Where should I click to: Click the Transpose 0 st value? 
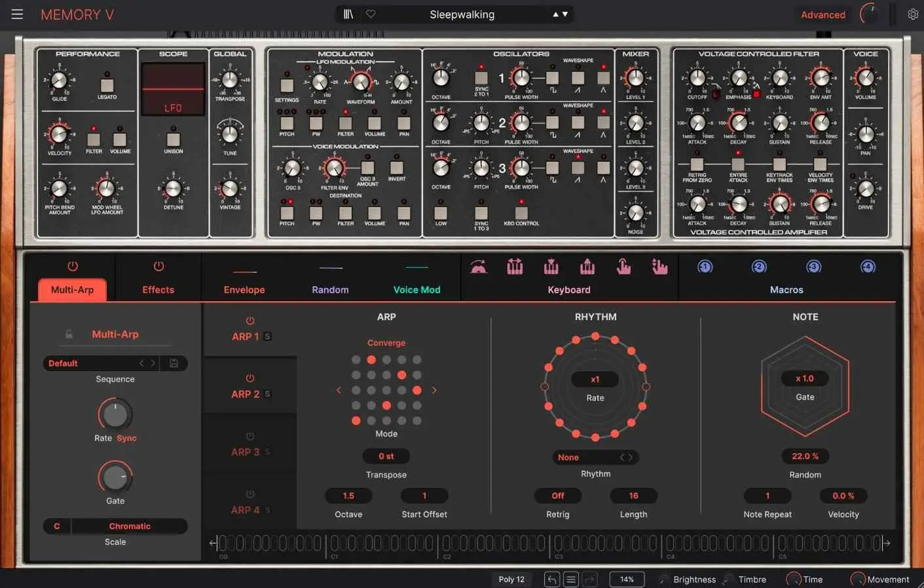click(x=386, y=456)
